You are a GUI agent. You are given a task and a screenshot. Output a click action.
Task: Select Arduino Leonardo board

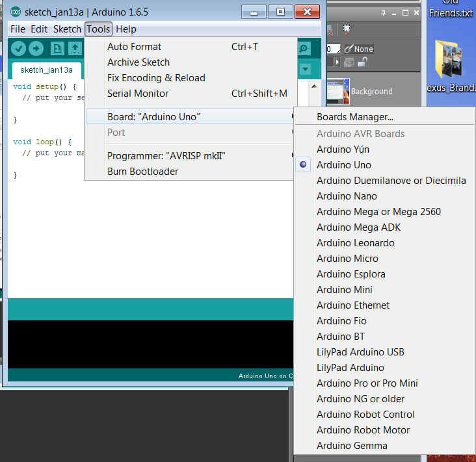(384, 243)
